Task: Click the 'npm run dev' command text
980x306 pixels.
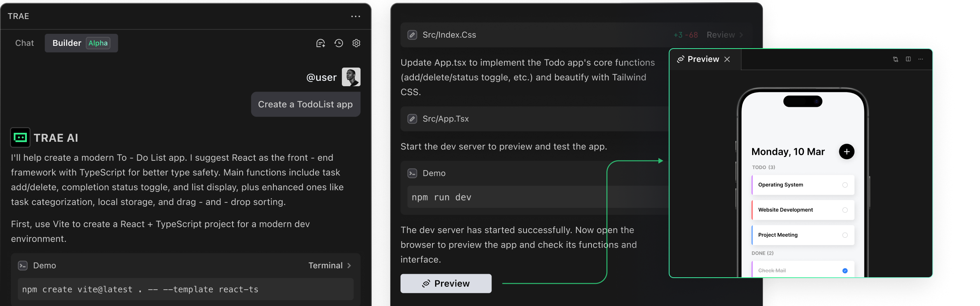Action: [x=441, y=197]
